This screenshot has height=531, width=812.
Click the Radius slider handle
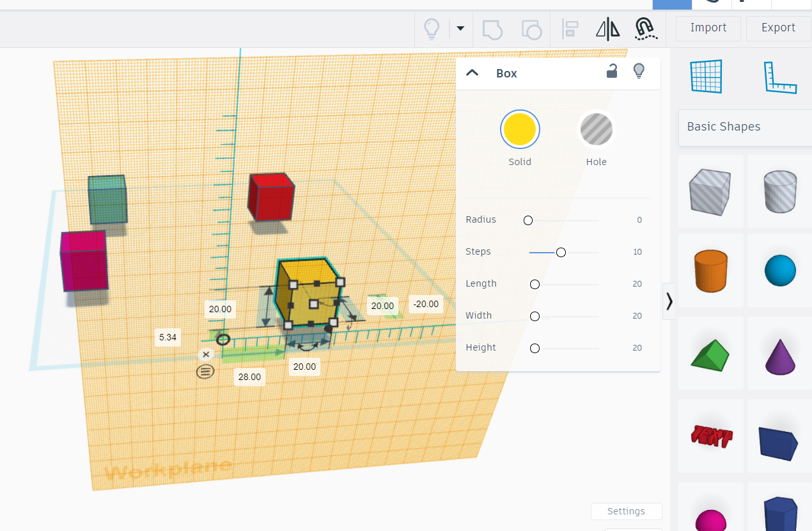pyautogui.click(x=528, y=220)
